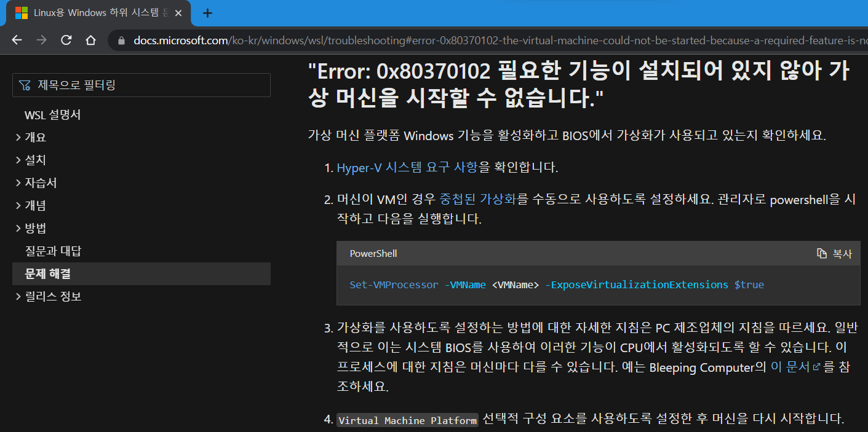This screenshot has height=432, width=868.
Task: Expand the 자습서 section
Action: [36, 183]
